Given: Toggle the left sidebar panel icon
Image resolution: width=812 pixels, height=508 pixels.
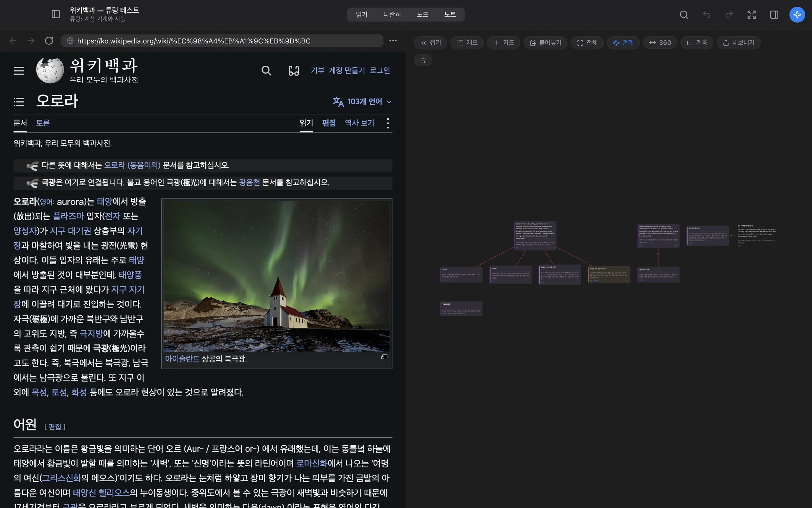Looking at the screenshot, I should point(56,14).
